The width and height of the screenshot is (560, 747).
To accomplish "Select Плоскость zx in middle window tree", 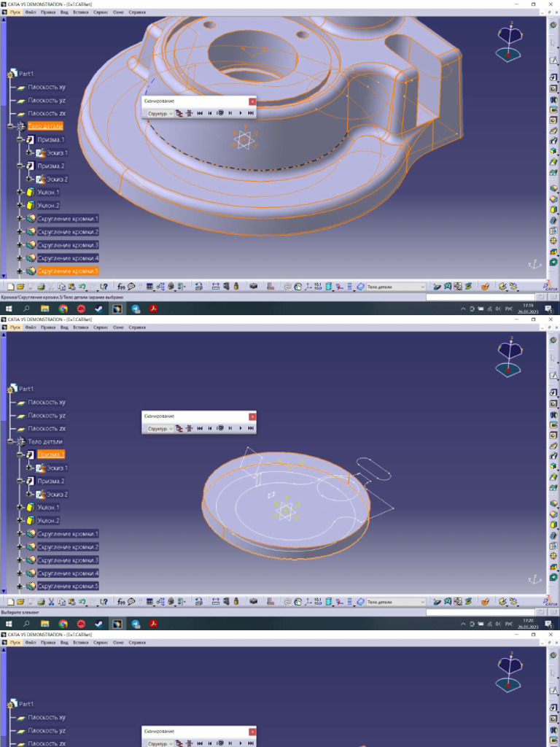I will 47,428.
